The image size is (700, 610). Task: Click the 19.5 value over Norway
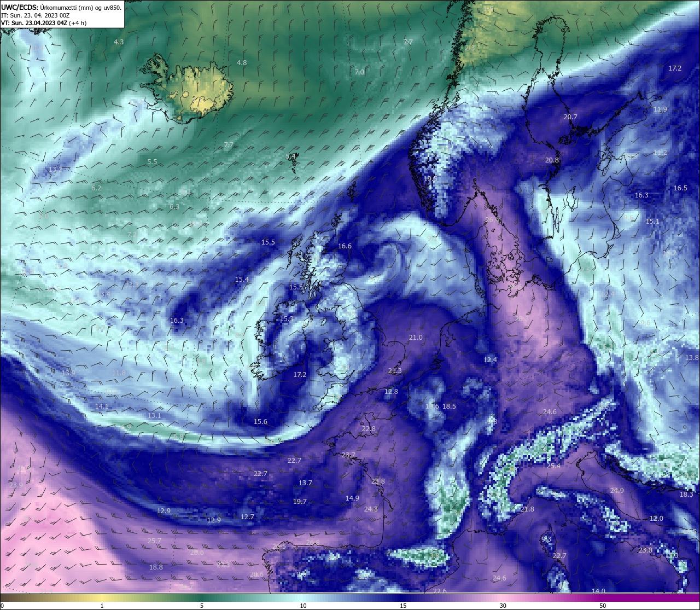430,179
